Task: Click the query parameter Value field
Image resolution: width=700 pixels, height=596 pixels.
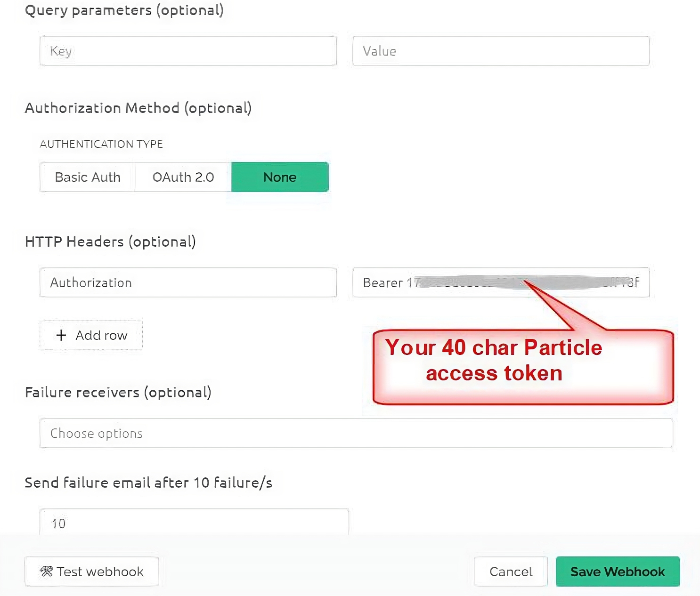Action: pos(501,51)
